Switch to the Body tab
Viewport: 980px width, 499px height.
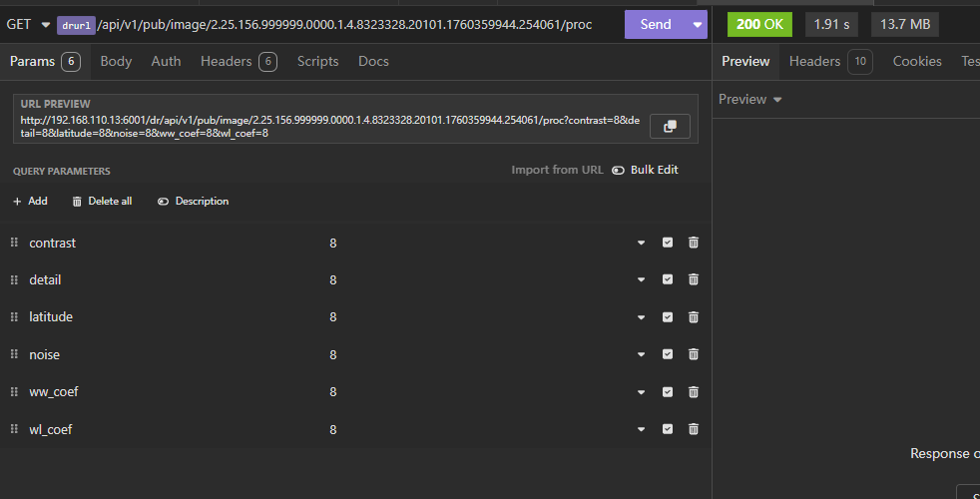[116, 61]
